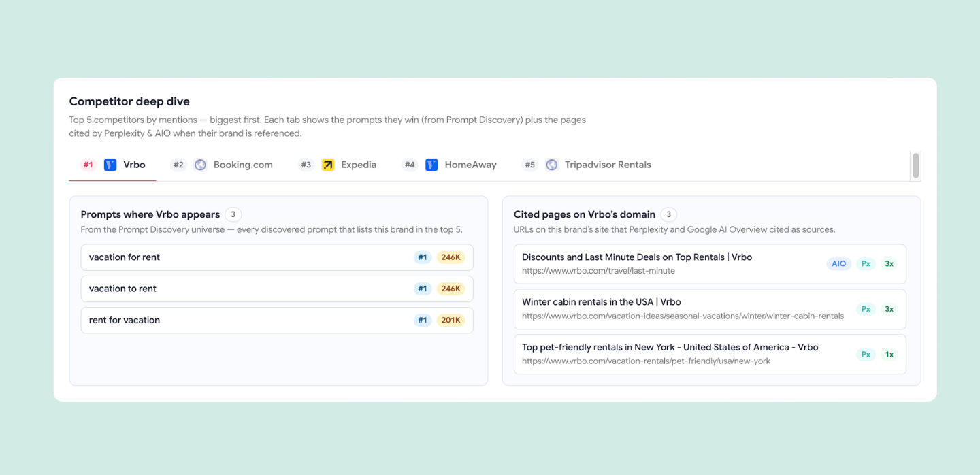Click the #1 badge on 'vacation to rent'
The height and width of the screenshot is (475, 980).
(423, 289)
